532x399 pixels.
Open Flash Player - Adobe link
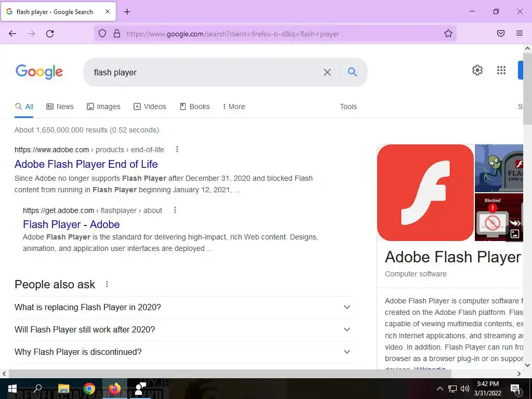71,224
